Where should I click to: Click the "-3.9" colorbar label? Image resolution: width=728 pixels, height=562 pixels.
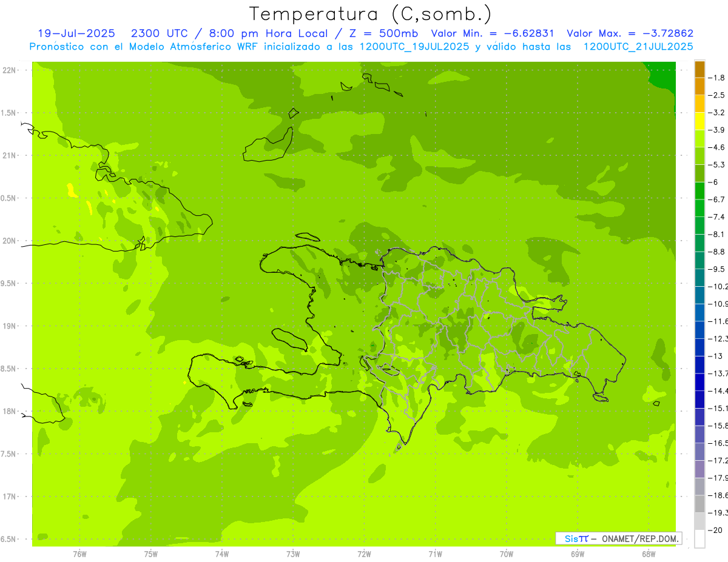[x=716, y=130]
